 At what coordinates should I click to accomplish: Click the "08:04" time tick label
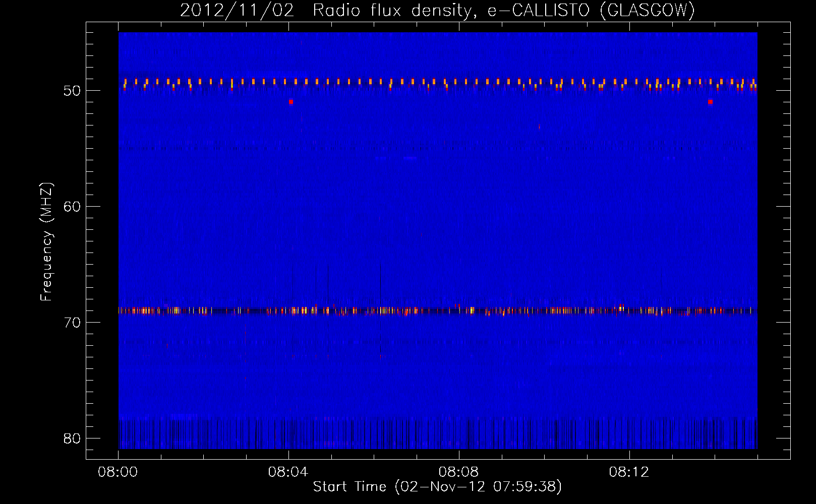(x=288, y=472)
